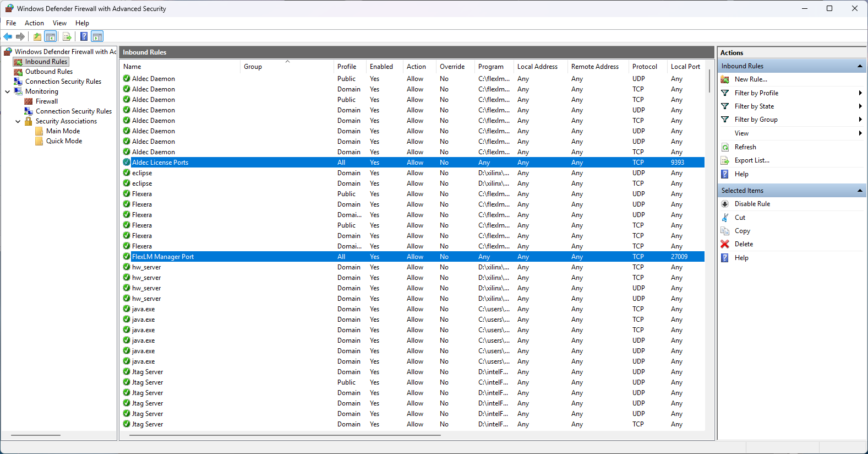Click the scissors Cut icon

pyautogui.click(x=725, y=218)
